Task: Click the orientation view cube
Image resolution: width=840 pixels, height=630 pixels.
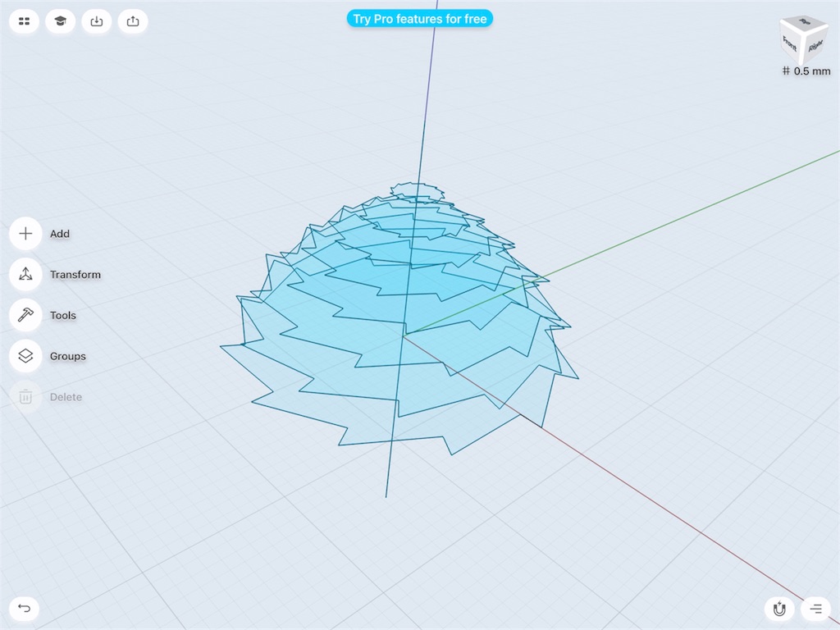Action: (804, 39)
